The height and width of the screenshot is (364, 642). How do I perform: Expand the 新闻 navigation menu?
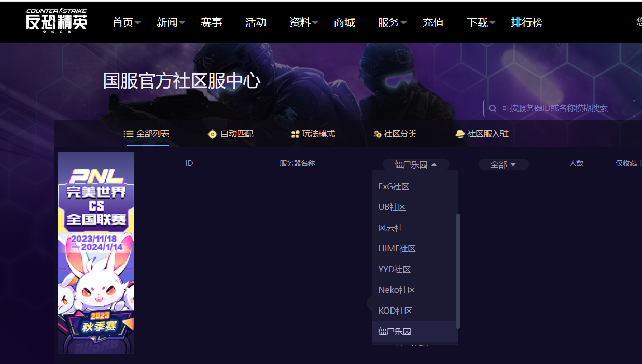point(171,22)
